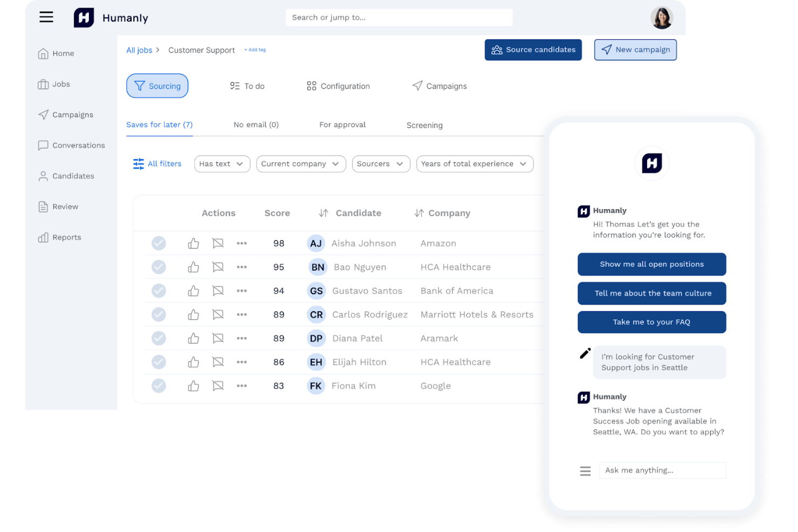Click the Ask me anything chat input
This screenshot has height=532, width=798.
[x=662, y=470]
